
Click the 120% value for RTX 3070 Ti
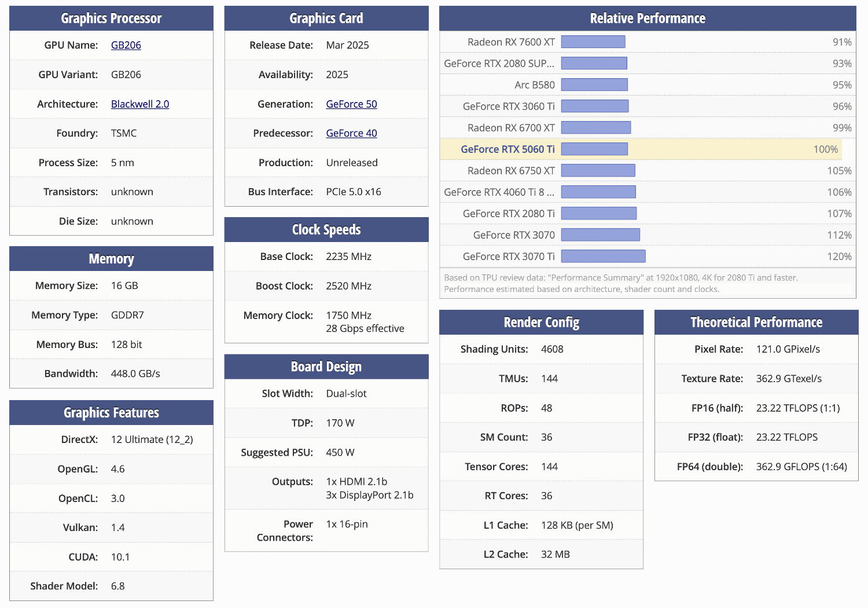pos(839,257)
